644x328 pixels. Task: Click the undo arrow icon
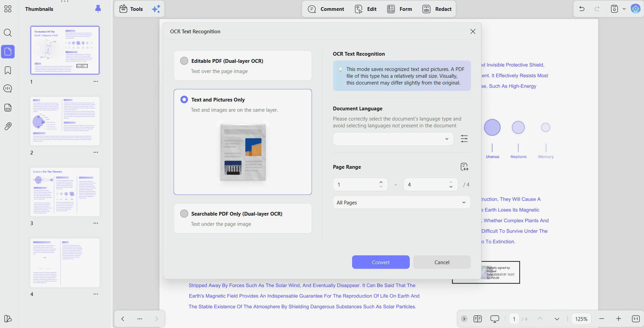[582, 9]
